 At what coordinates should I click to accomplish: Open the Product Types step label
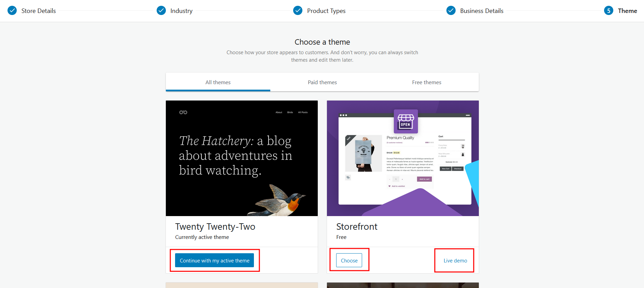pos(326,11)
